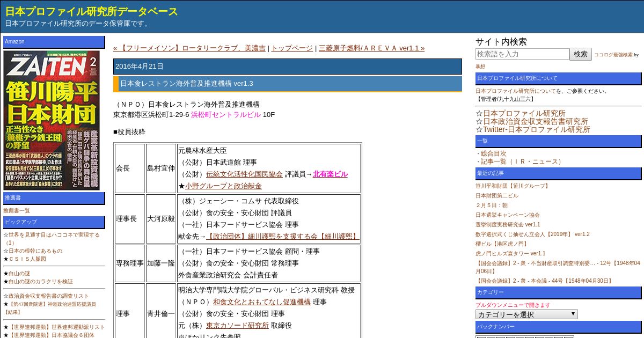This screenshot has width=644, height=338.
Task: Click the Amazon sidebar header
Action: [54, 42]
